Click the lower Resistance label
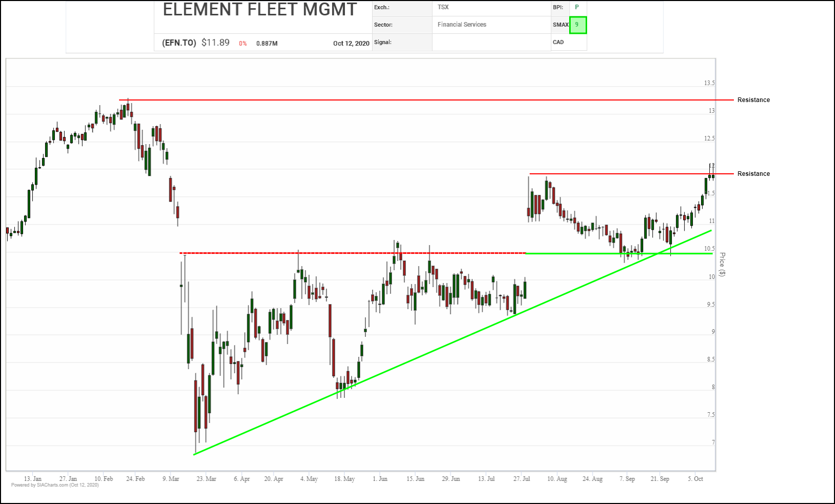This screenshot has width=835, height=504. 753,174
